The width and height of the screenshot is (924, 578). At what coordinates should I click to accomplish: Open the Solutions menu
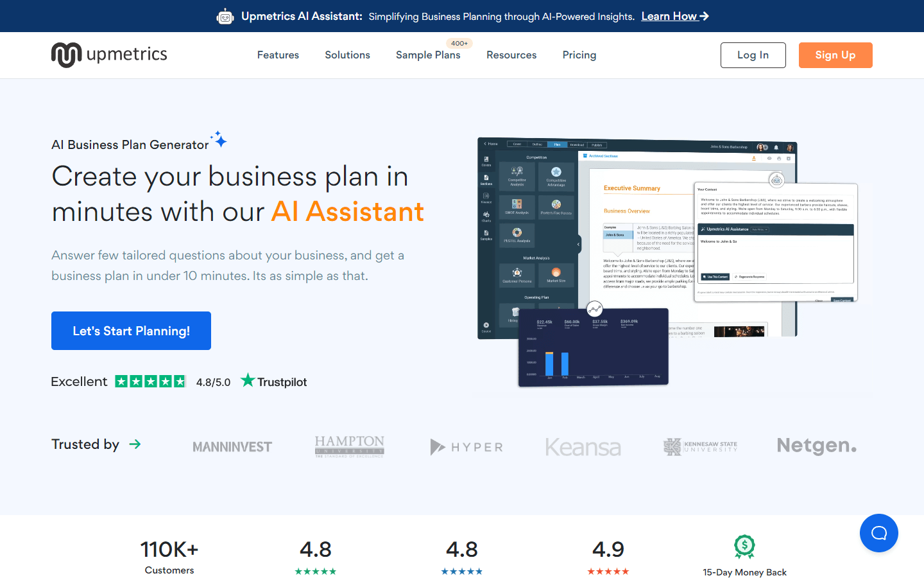click(x=347, y=55)
